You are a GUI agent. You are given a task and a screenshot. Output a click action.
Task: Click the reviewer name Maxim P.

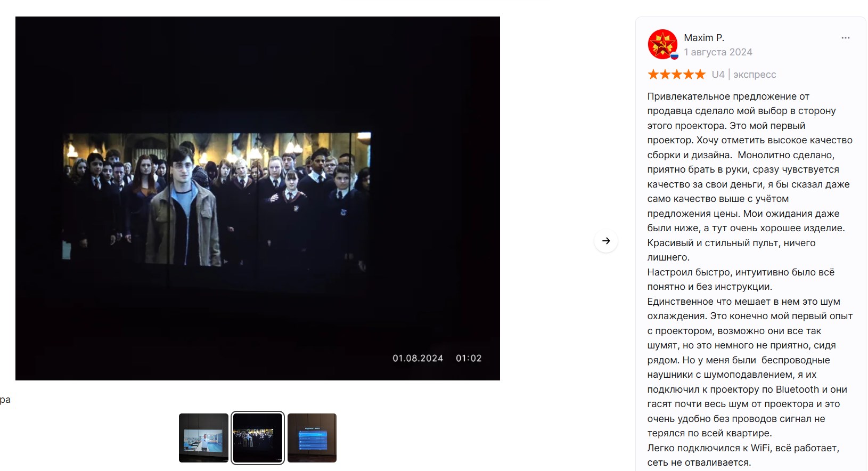(x=704, y=38)
